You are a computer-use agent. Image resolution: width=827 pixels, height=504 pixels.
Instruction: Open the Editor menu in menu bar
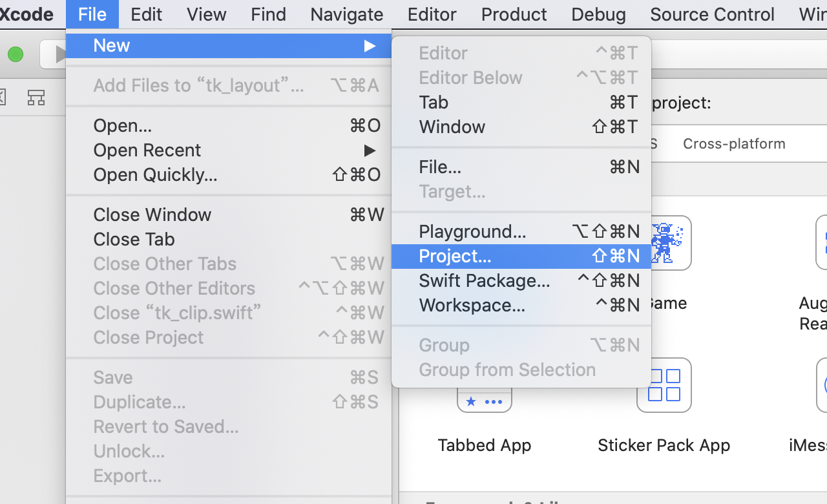click(x=432, y=14)
